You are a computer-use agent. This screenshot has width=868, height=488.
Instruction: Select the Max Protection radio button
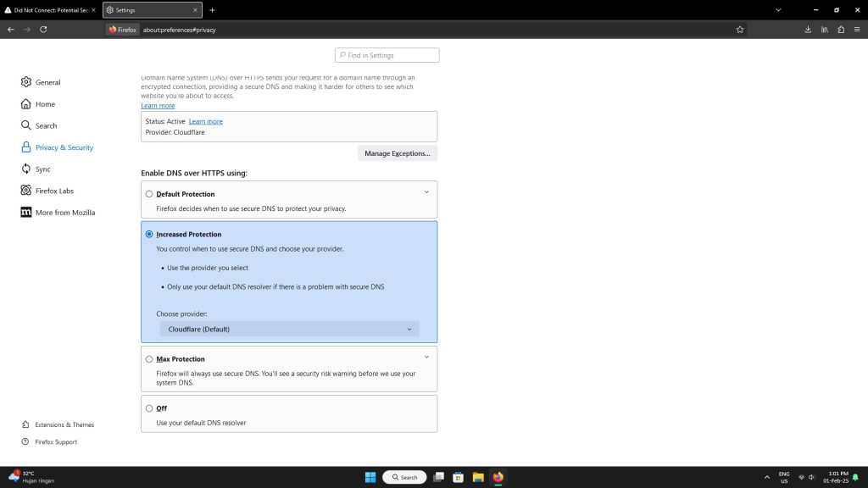149,359
